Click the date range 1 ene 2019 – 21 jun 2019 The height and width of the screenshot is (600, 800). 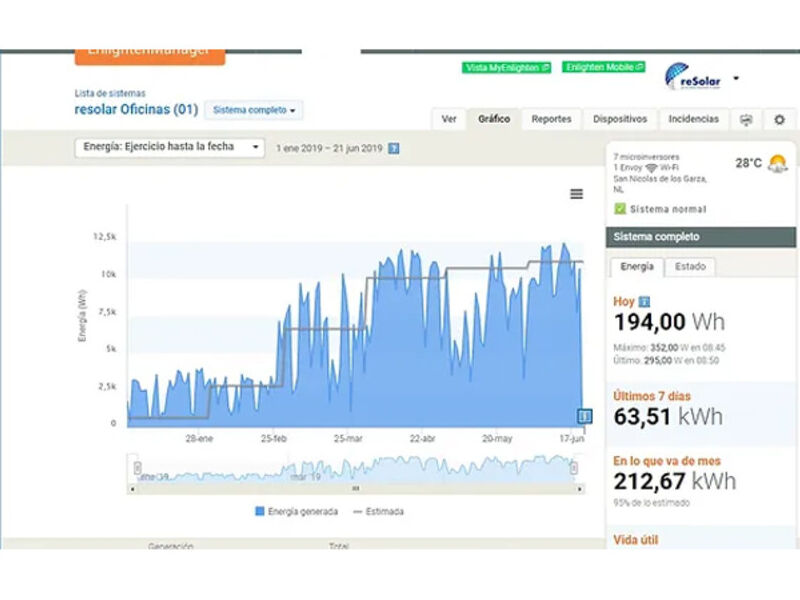coord(329,148)
